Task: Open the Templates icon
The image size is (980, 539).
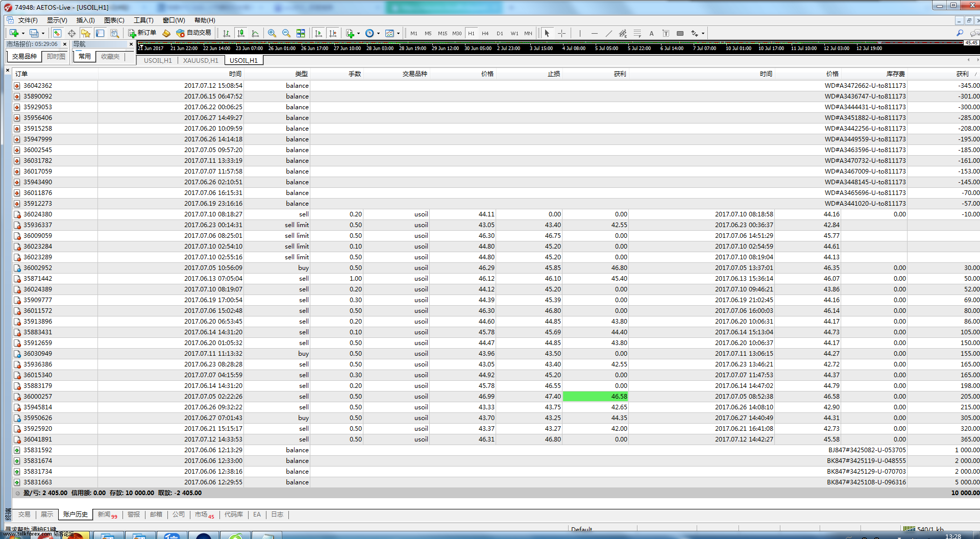Action: pos(389,33)
